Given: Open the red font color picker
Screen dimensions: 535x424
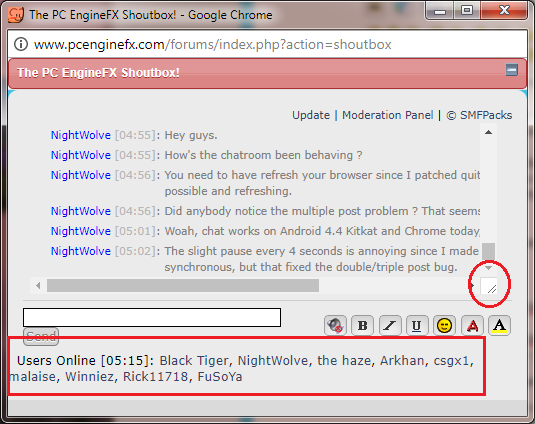Looking at the screenshot, I should [x=472, y=325].
